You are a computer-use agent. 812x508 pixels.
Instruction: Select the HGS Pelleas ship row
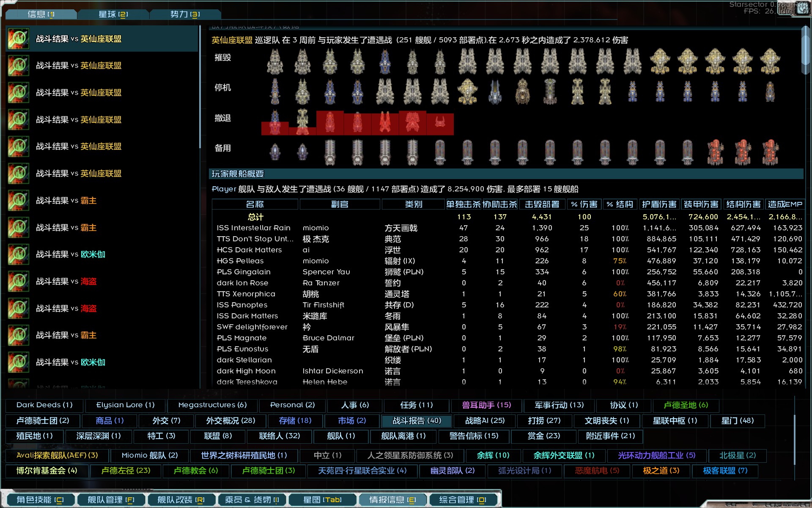click(x=507, y=261)
